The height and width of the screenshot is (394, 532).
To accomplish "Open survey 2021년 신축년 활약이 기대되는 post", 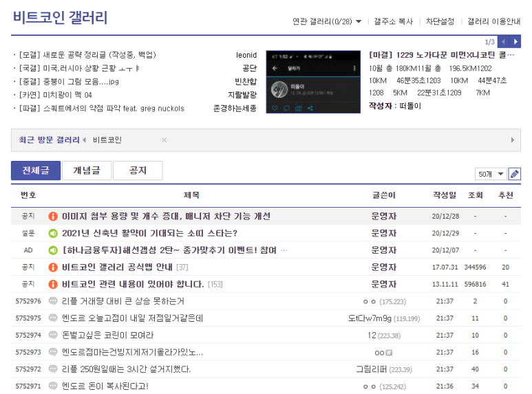I will 149,233.
